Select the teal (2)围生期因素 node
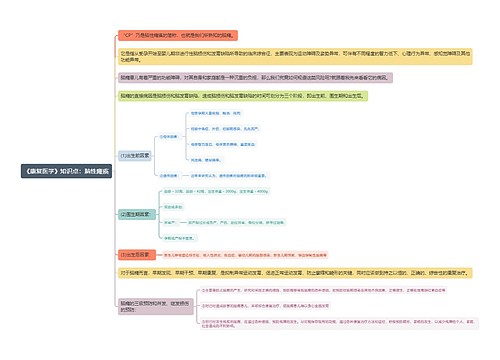The image size is (500, 360). coord(137,214)
